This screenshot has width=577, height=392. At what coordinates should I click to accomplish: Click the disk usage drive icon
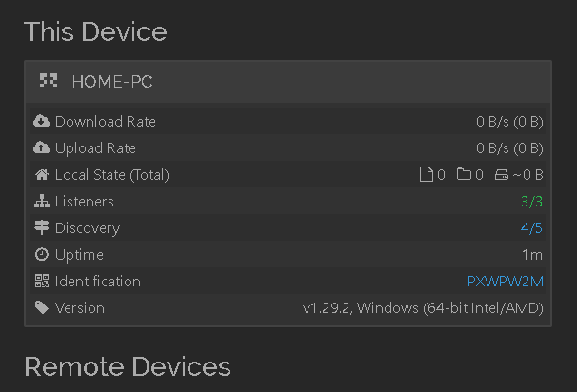pos(501,175)
